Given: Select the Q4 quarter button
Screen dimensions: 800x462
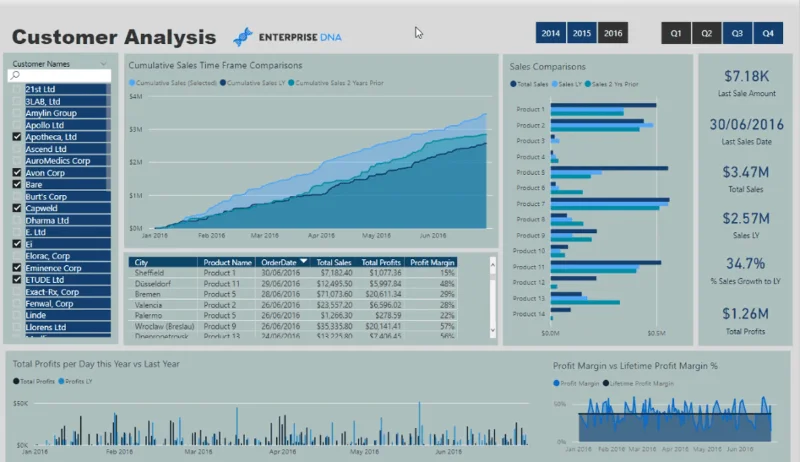Looking at the screenshot, I should click(768, 33).
